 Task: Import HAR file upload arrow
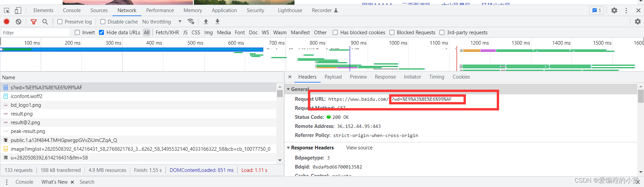coord(206,21)
